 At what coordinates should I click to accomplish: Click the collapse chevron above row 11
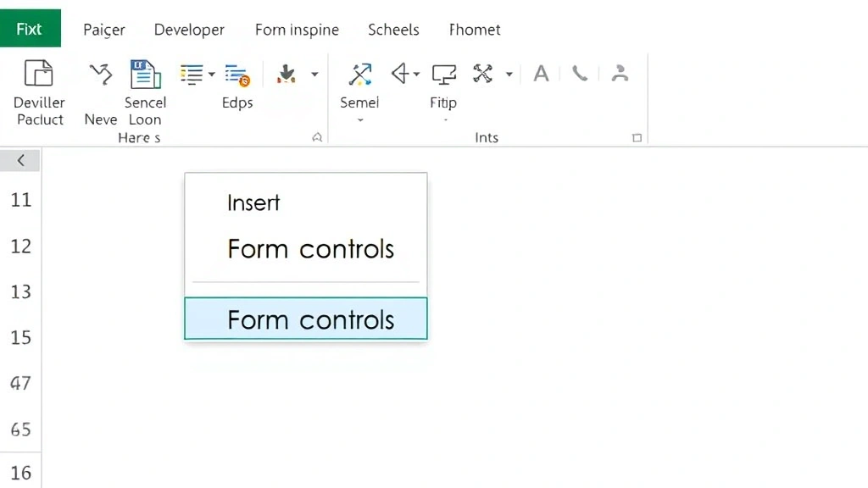[x=20, y=160]
